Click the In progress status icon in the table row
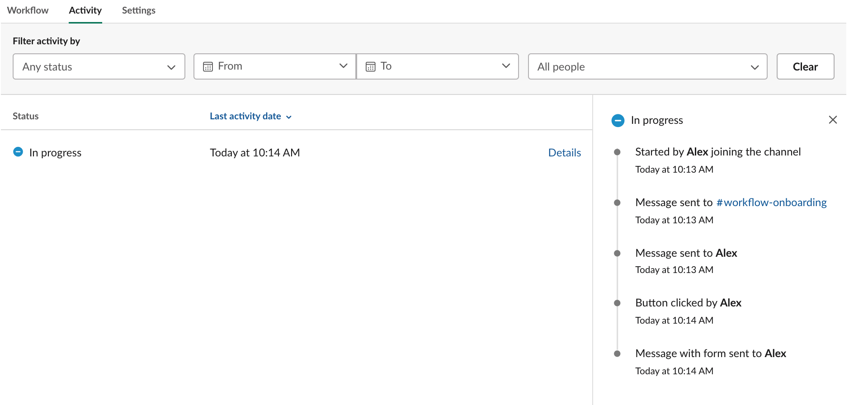The image size is (868, 405). click(x=18, y=152)
